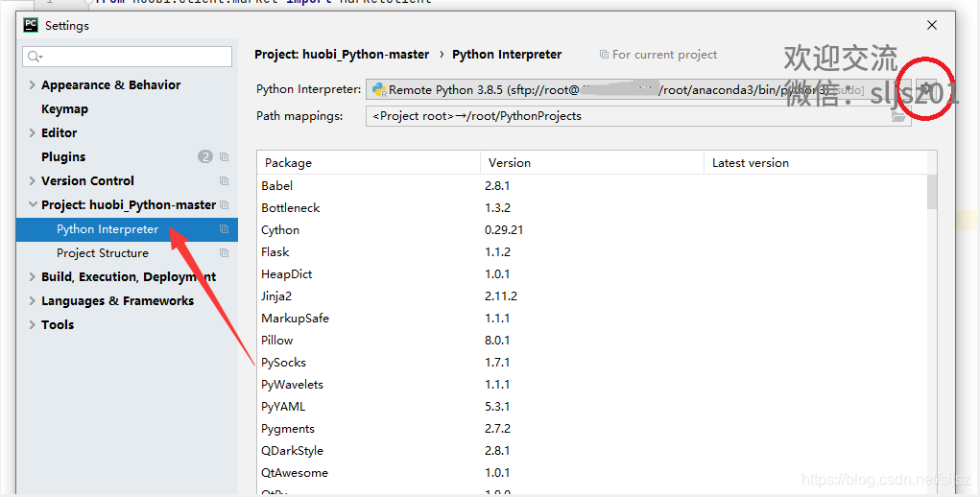Click project-level icon on Project Structure row

pos(224,253)
